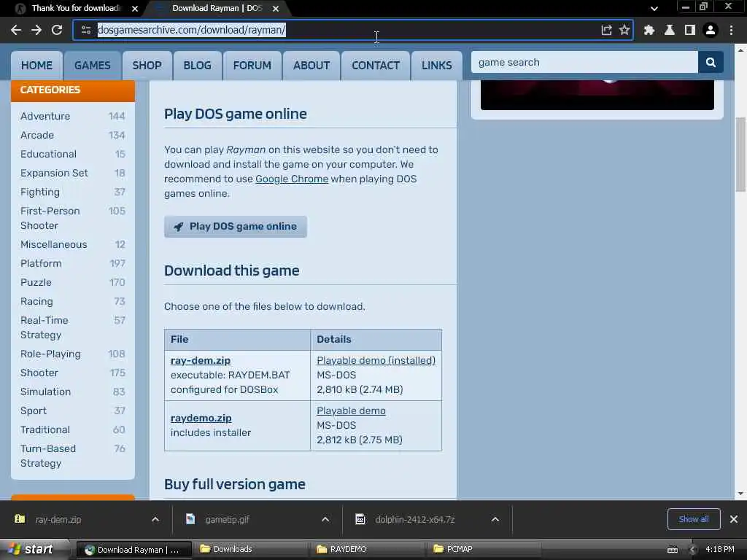
Task: Open the First-Person Shooter category
Action: tap(50, 218)
